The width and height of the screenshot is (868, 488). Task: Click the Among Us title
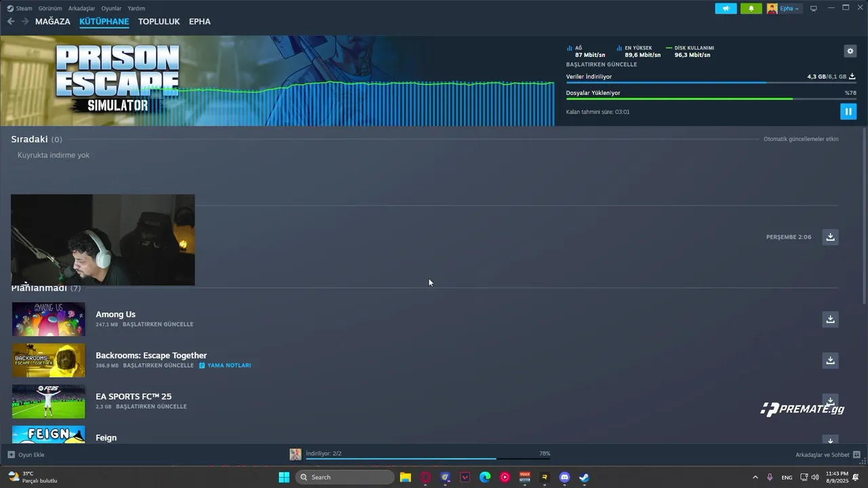click(x=115, y=314)
